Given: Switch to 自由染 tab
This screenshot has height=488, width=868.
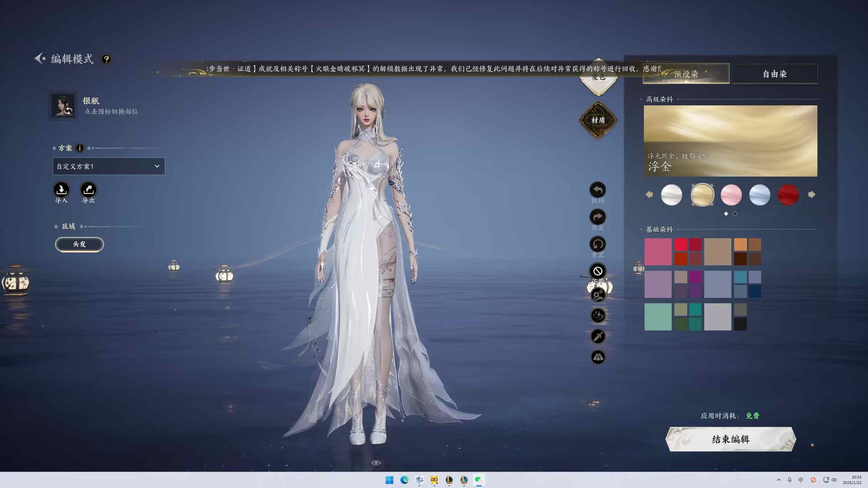Looking at the screenshot, I should coord(775,74).
